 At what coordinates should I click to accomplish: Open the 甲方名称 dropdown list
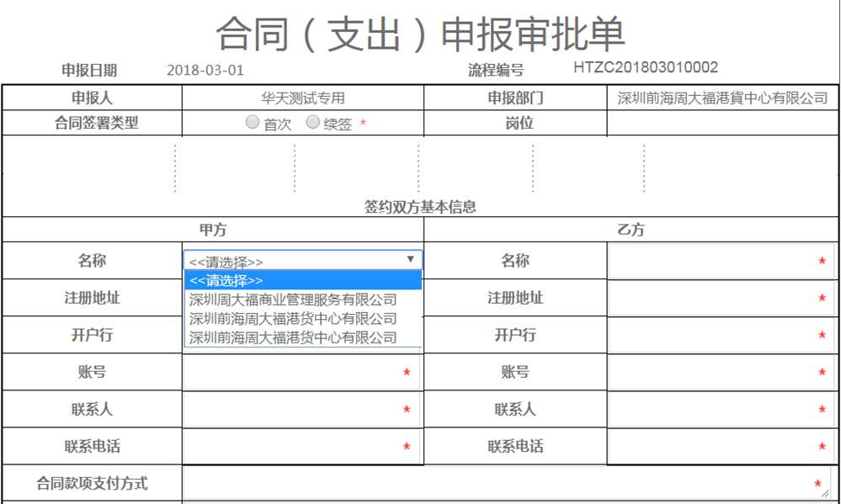(410, 259)
